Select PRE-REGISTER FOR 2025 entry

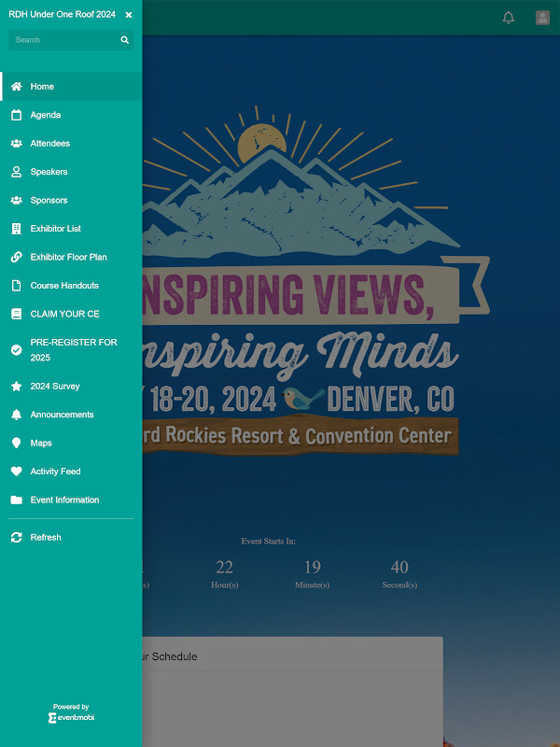pyautogui.click(x=71, y=350)
